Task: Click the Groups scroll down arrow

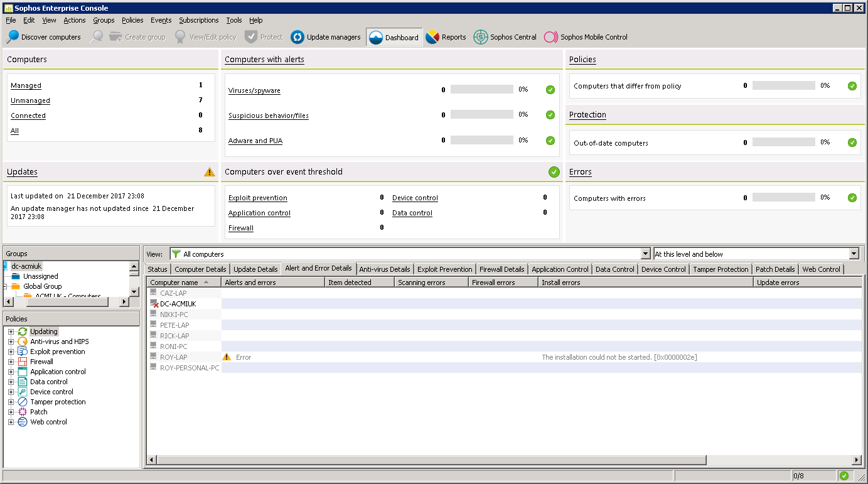Action: tap(134, 291)
